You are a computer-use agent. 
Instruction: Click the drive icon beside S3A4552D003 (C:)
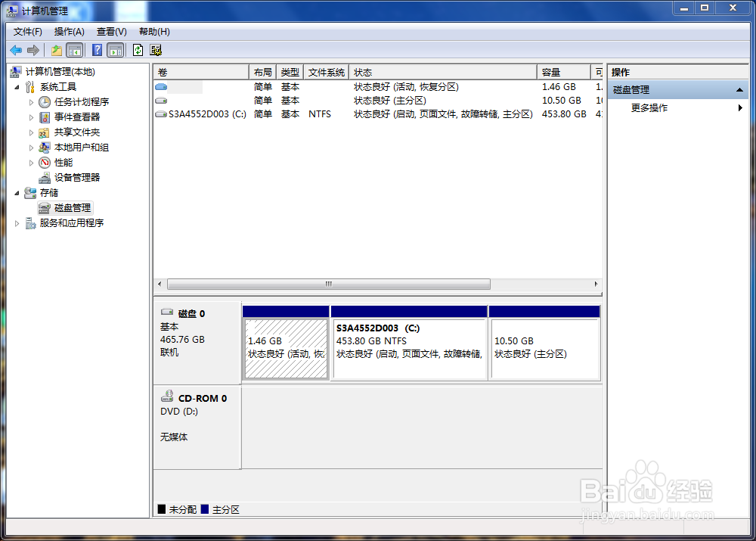161,114
